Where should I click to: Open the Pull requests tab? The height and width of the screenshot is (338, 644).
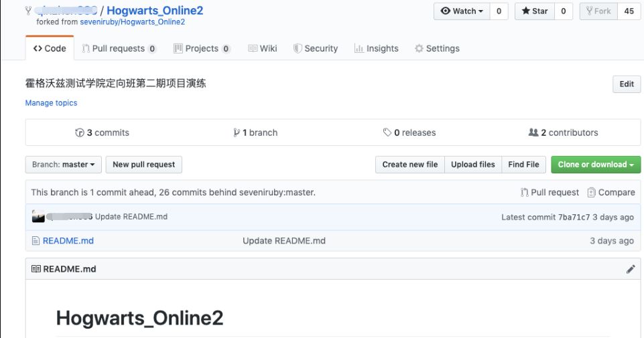tap(119, 48)
